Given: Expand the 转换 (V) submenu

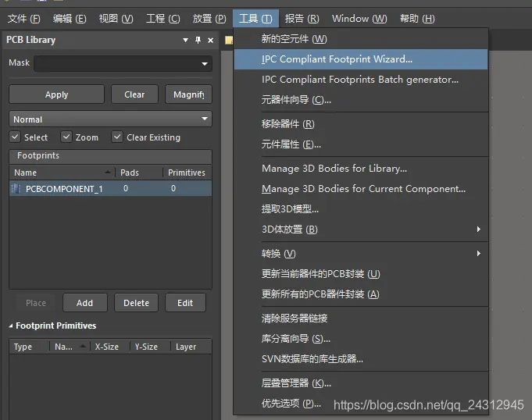Looking at the screenshot, I should click(478, 253).
